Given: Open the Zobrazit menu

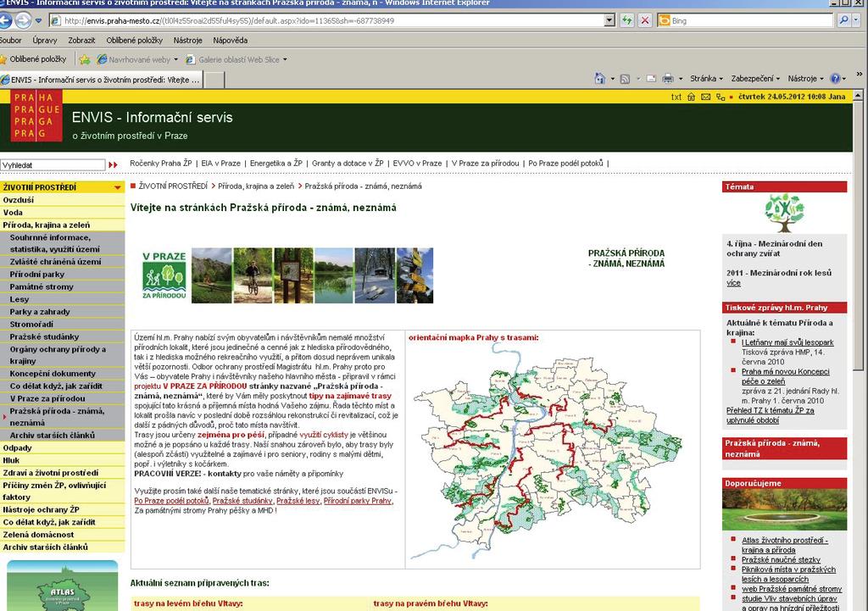Looking at the screenshot, I should coord(81,41).
